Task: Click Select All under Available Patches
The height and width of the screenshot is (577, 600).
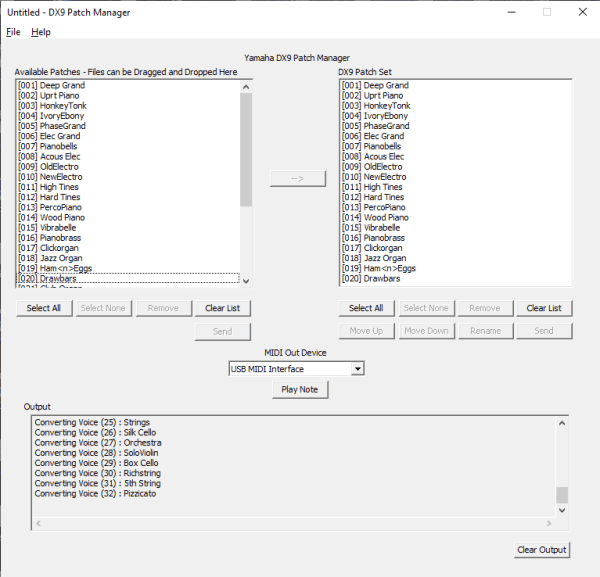Action: 44,308
